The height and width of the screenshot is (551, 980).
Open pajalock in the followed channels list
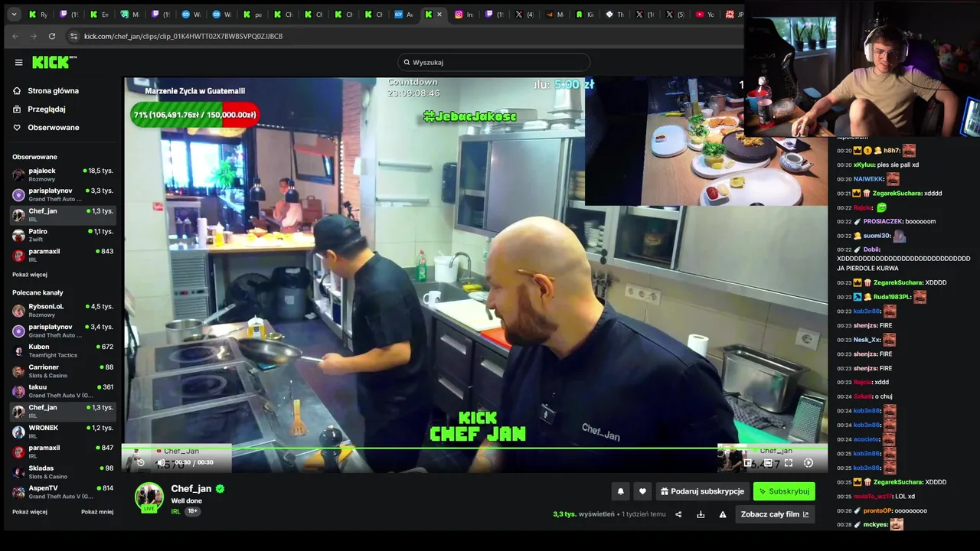click(63, 174)
